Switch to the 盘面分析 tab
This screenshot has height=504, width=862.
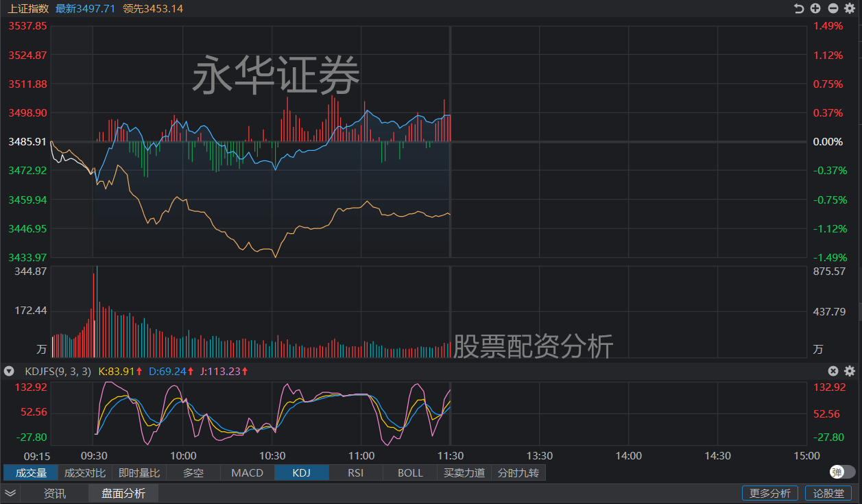pos(123,492)
